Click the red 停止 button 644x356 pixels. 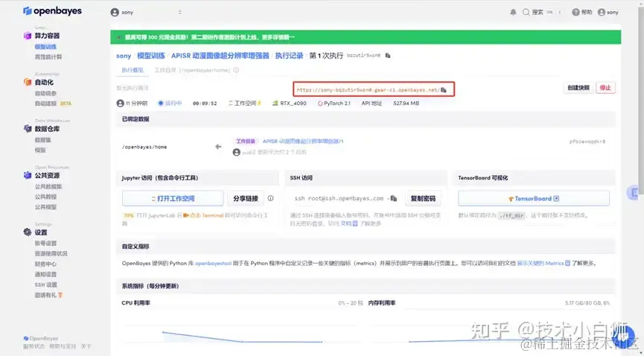point(605,88)
